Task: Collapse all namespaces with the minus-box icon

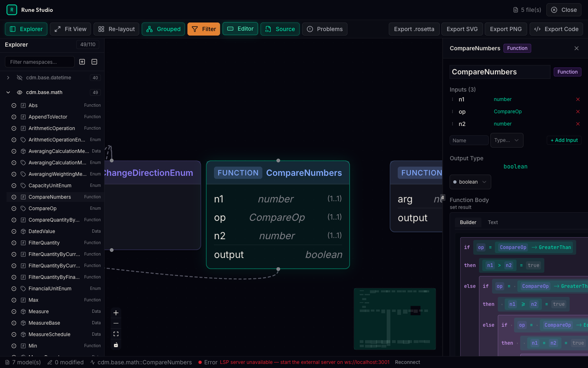Action: click(x=94, y=62)
